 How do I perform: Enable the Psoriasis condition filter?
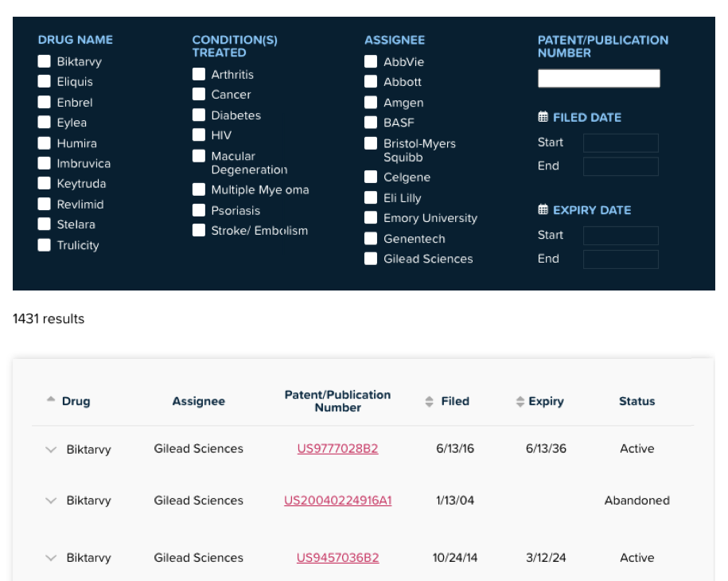point(199,210)
